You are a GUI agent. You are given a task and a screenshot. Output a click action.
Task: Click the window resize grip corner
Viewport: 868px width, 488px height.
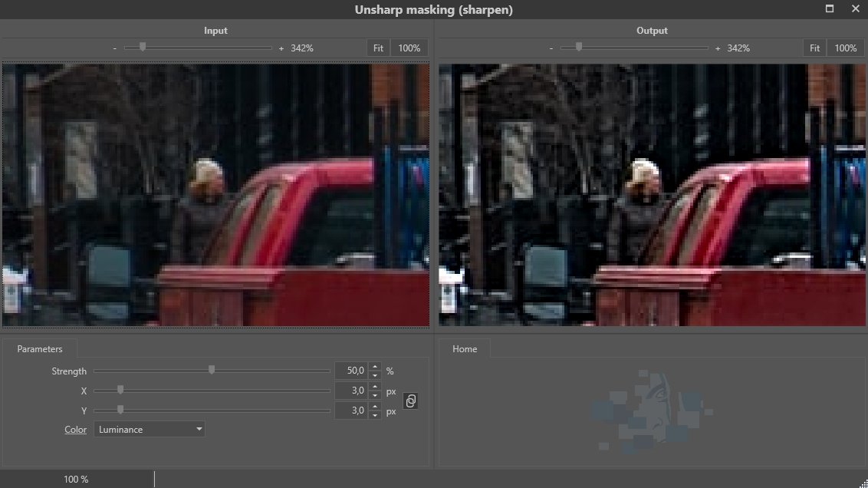point(863,483)
